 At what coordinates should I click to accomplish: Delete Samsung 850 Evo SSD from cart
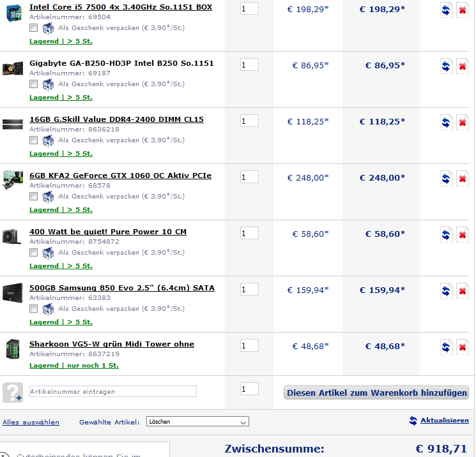tap(463, 291)
